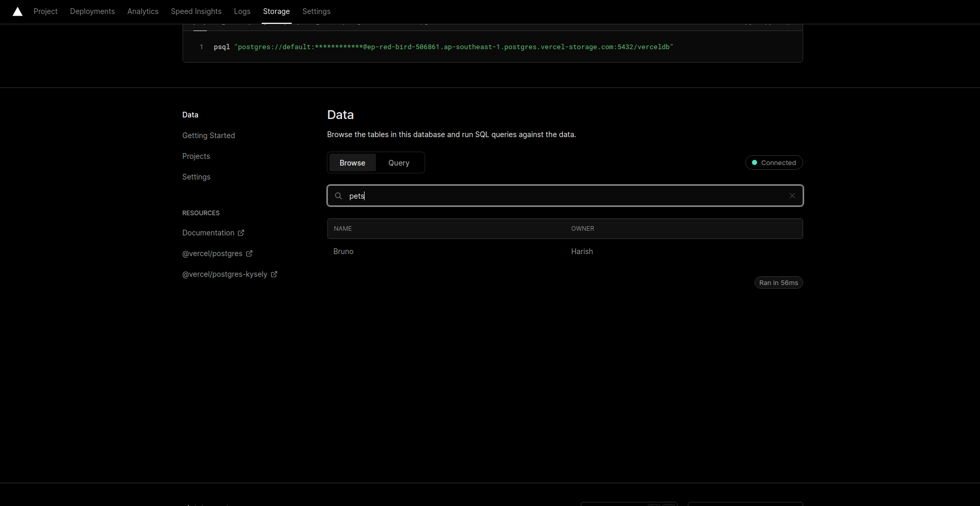Click the RESOURCES section label
This screenshot has width=980, height=506.
click(x=201, y=213)
